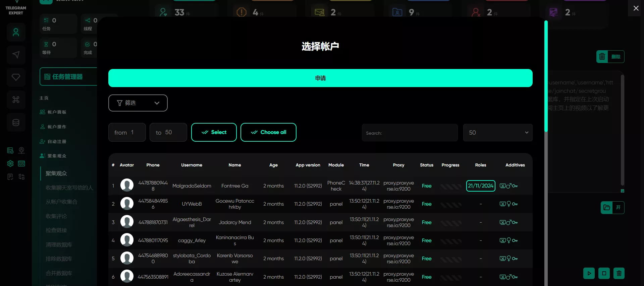This screenshot has width=644, height=286.
Task: Click the bottom-right trash bin button
Action: 619,273
